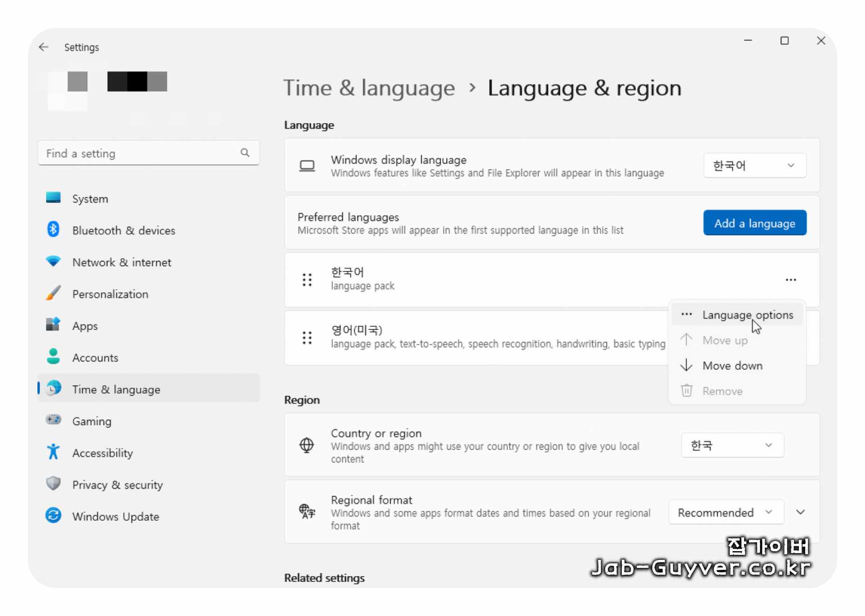Click Add a language button
The image size is (865, 616).
click(754, 223)
